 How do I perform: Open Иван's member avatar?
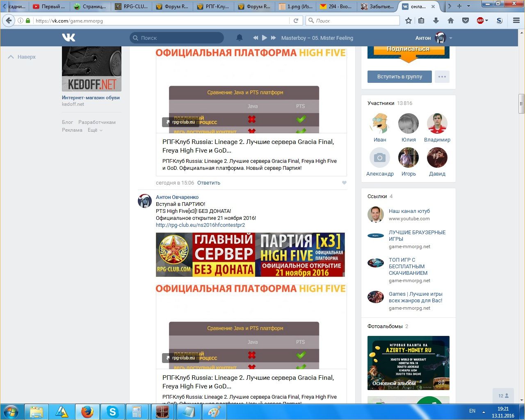coord(380,123)
